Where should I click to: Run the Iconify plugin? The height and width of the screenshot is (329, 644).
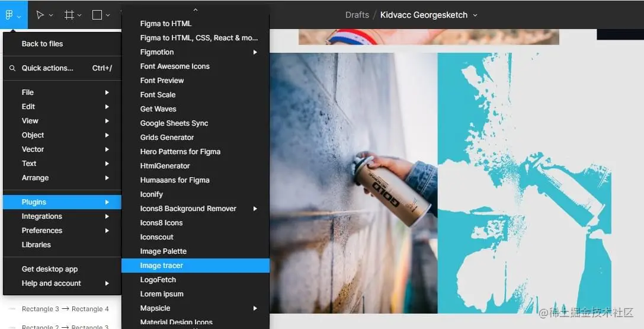pos(196,194)
